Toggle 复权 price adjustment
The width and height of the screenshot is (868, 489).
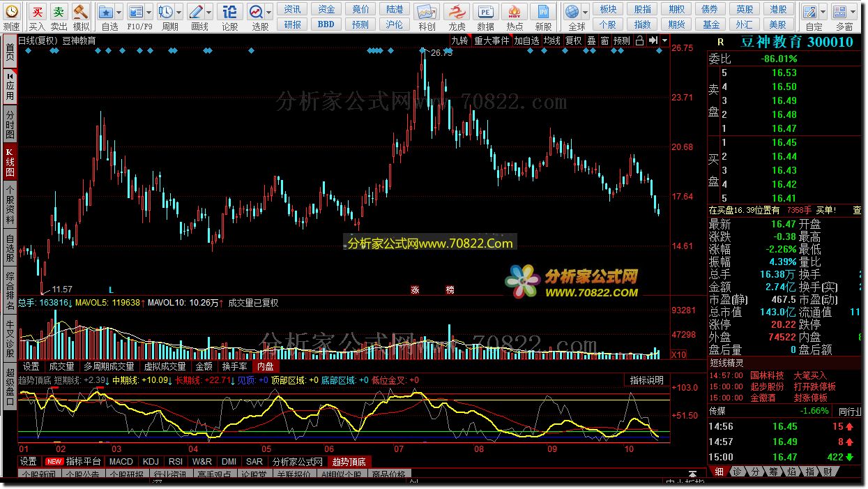coord(574,40)
